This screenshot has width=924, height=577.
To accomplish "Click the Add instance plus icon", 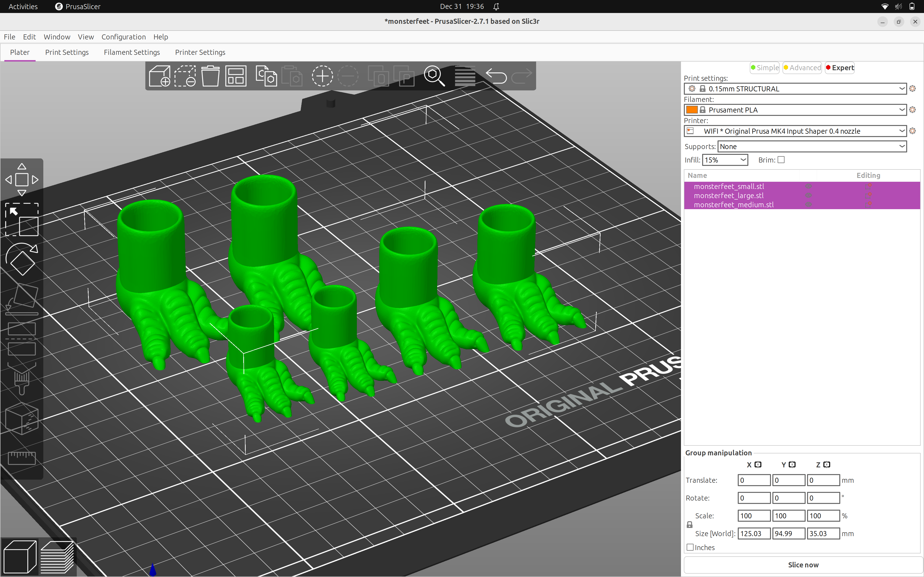I will (x=322, y=76).
